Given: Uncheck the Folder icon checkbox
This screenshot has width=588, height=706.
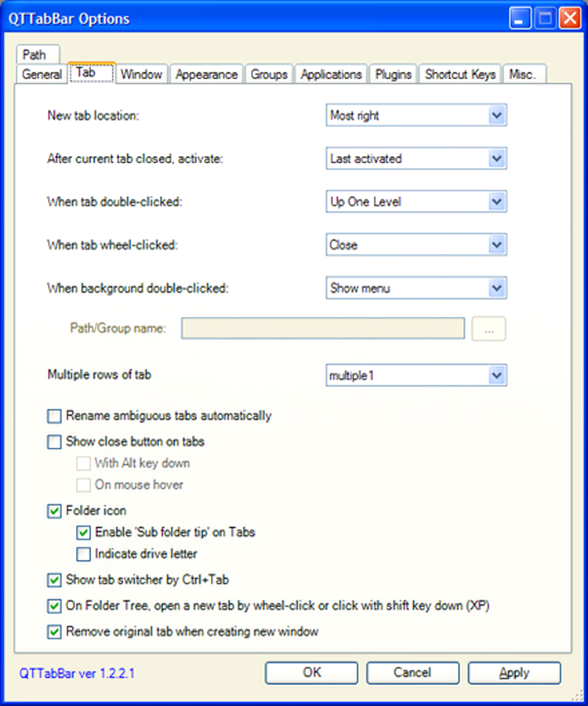Looking at the screenshot, I should tap(54, 511).
